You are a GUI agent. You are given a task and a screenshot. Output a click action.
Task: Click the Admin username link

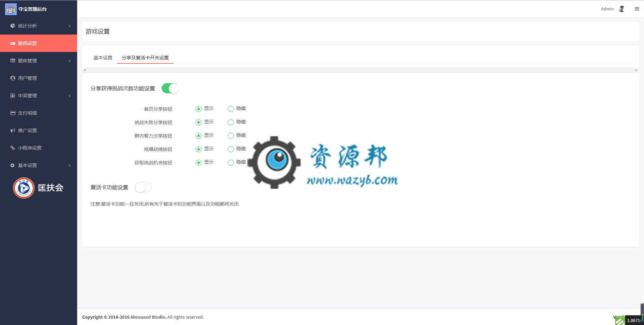(607, 9)
